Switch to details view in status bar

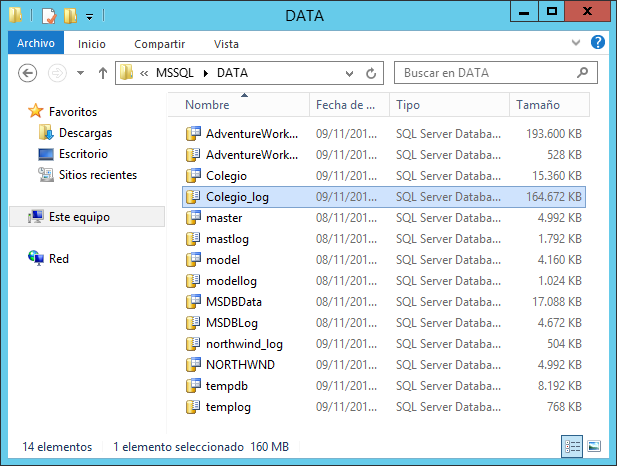pos(572,446)
